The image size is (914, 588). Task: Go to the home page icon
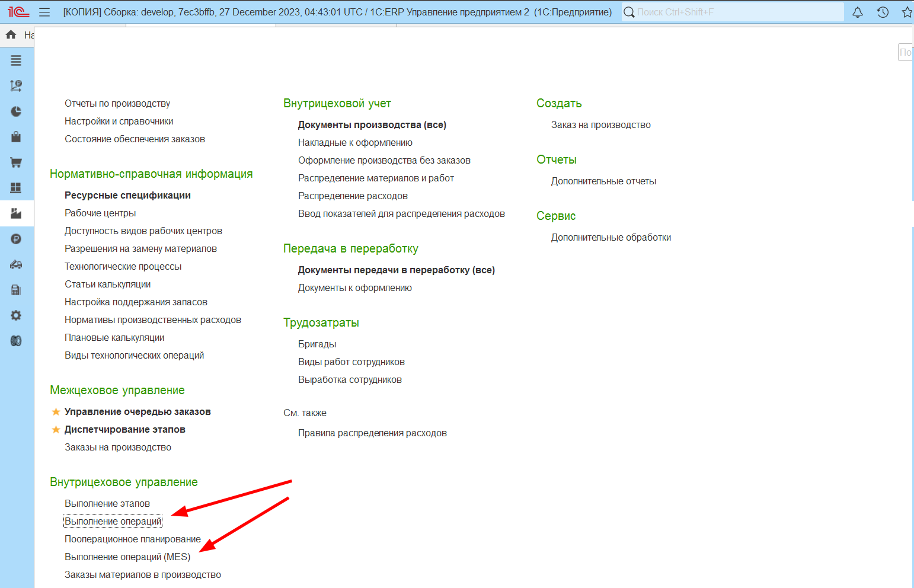[11, 35]
